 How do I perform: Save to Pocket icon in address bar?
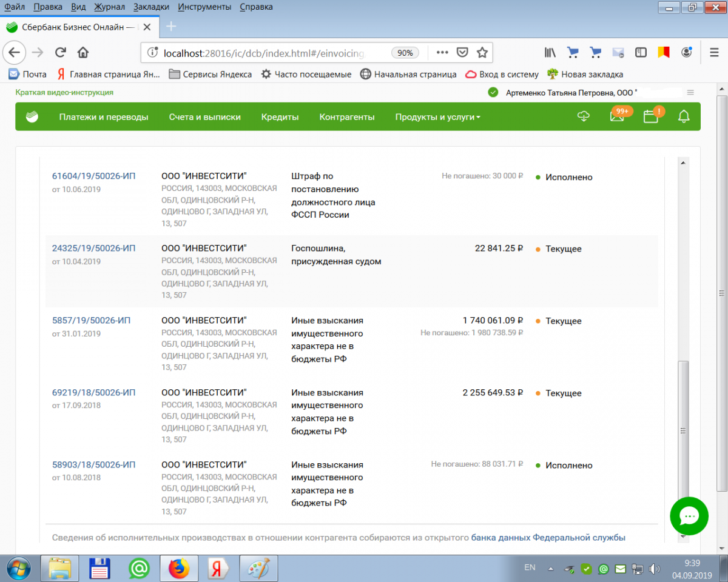[462, 53]
